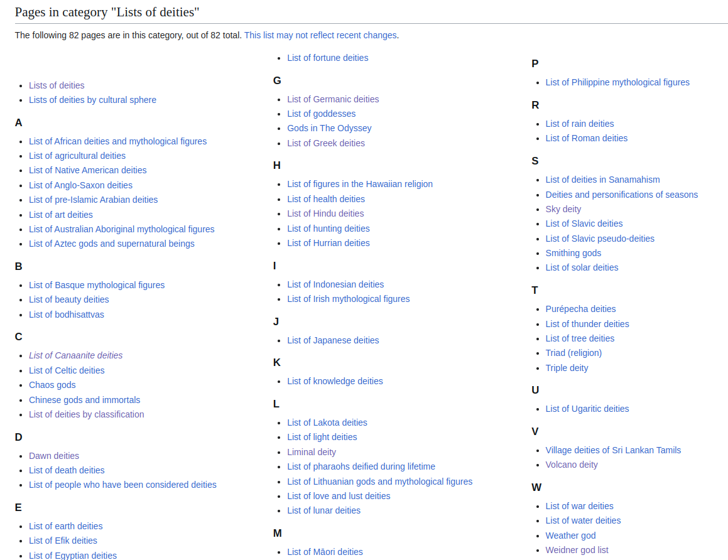Visit the Gods in The Odyssey page

(x=329, y=128)
